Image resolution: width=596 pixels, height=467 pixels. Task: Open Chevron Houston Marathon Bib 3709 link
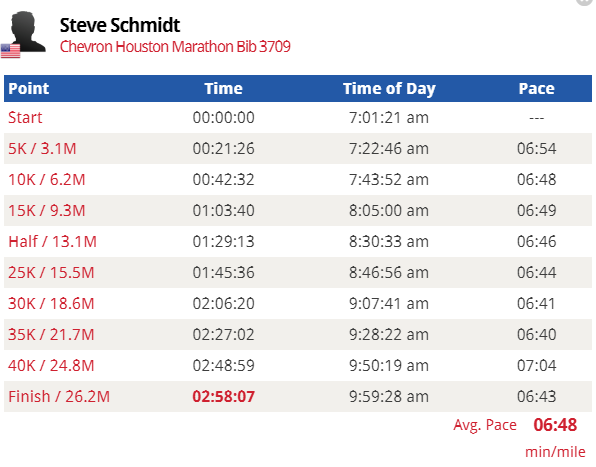[x=175, y=47]
